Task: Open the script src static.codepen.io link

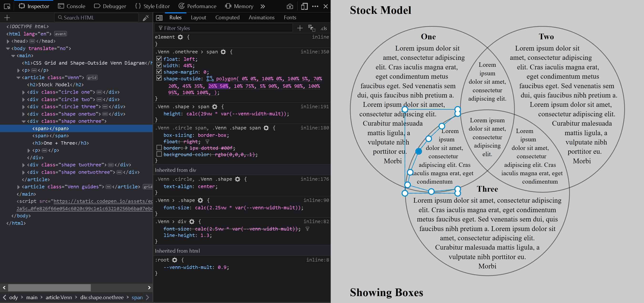Action: [x=103, y=201]
